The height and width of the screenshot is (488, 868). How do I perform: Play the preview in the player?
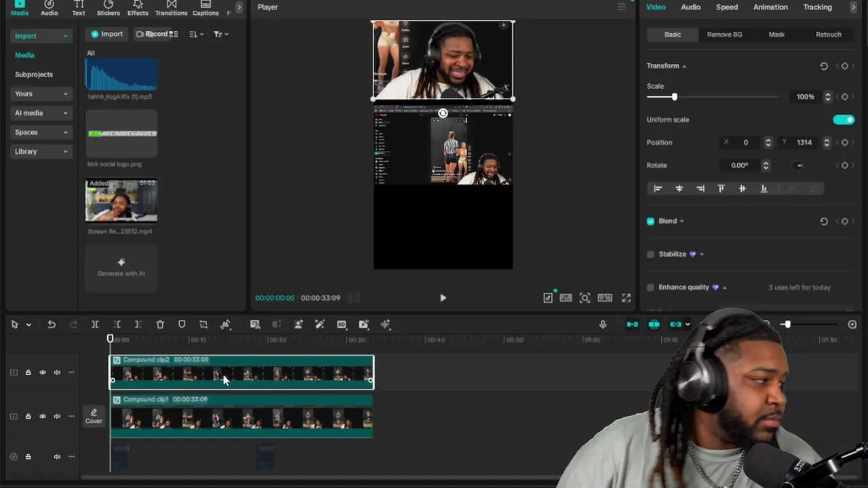pos(443,298)
